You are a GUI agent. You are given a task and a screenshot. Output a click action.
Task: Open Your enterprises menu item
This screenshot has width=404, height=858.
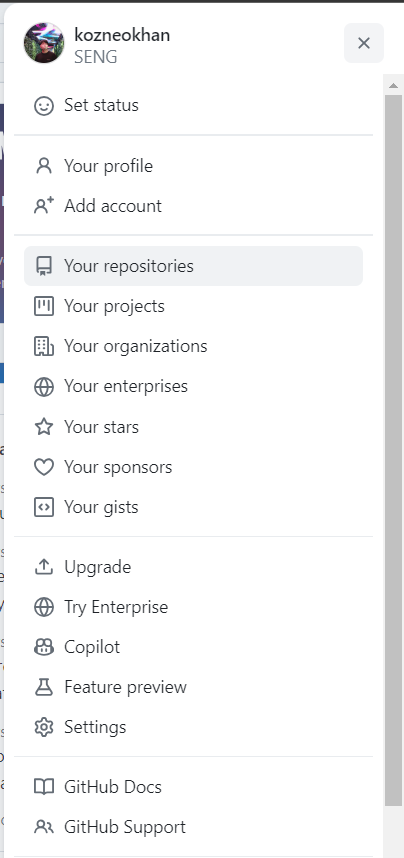point(193,386)
